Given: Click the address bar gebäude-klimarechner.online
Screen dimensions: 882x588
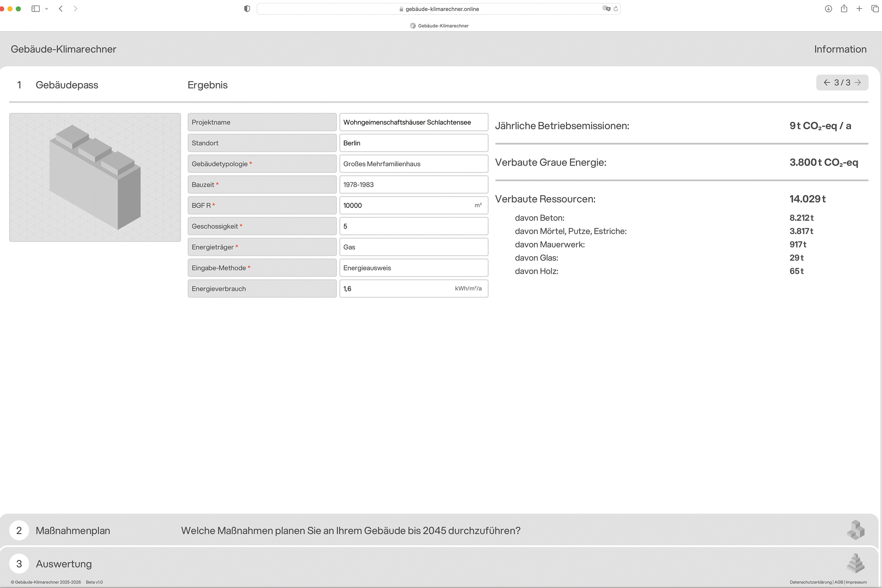Looking at the screenshot, I should [x=438, y=9].
